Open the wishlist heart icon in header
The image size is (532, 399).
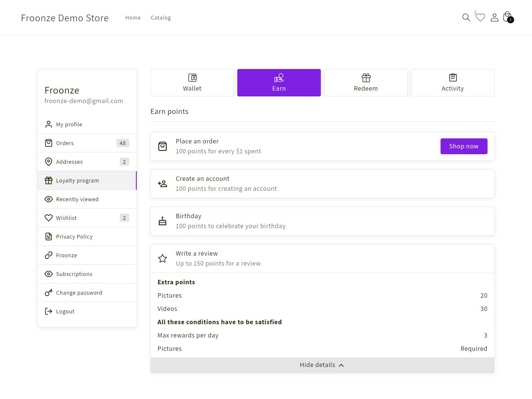[480, 17]
